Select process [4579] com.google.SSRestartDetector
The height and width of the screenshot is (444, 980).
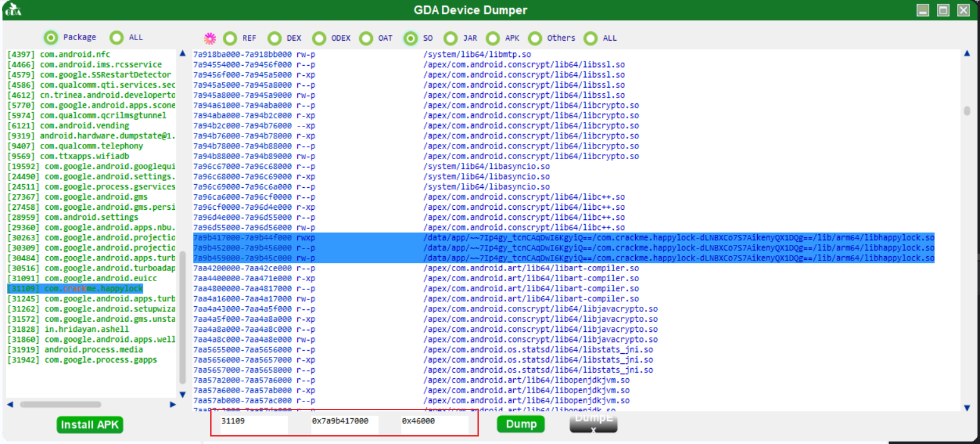point(89,75)
